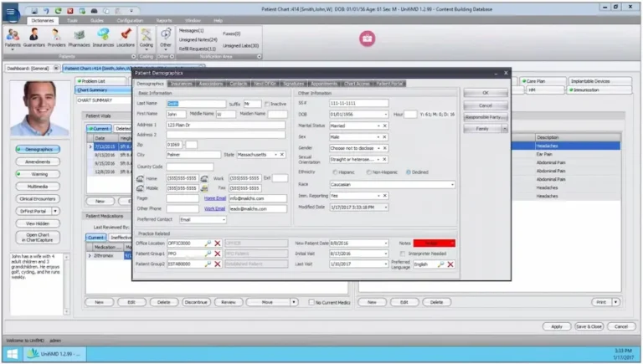Expand the Family button arrow
The image size is (643, 364).
504,129
